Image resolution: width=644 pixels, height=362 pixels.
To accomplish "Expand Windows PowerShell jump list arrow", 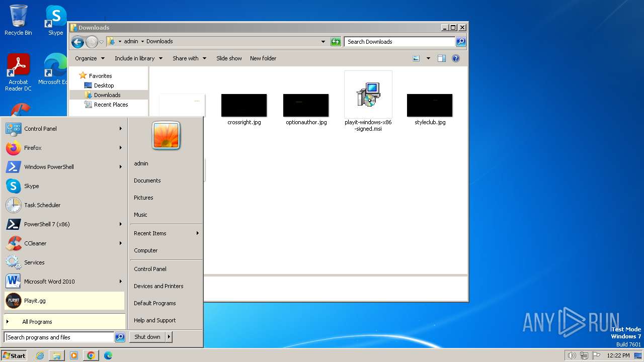I will [121, 167].
